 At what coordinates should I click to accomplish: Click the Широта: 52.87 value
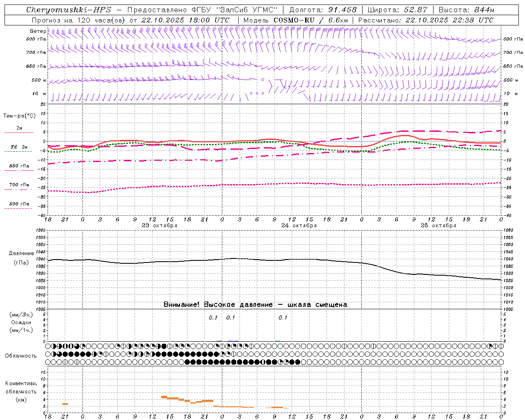[397, 10]
